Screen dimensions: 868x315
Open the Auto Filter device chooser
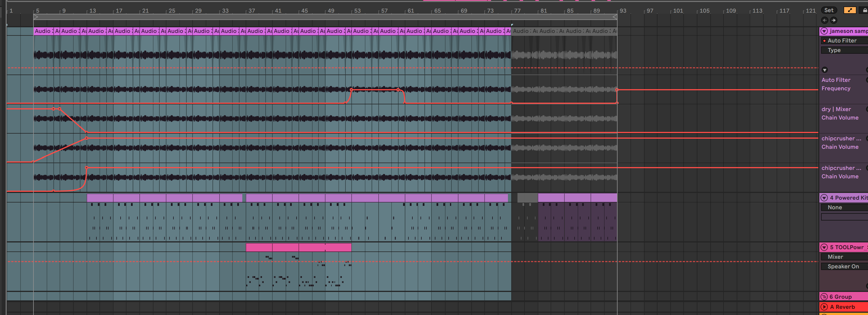point(844,40)
